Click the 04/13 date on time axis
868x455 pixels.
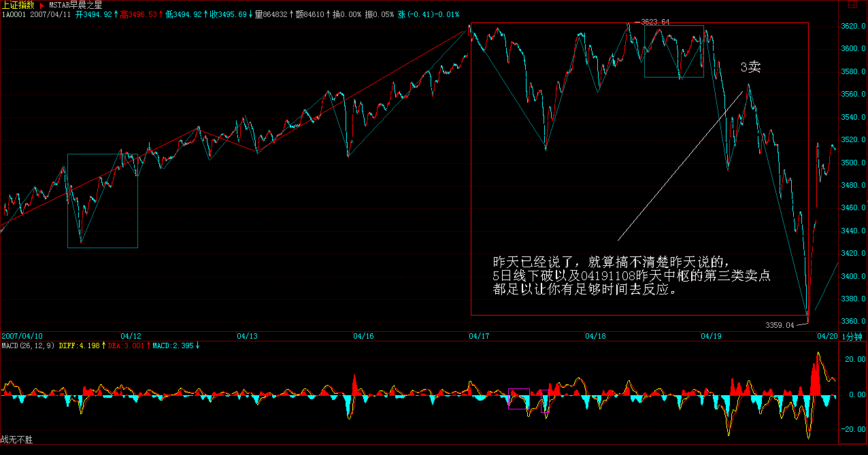click(247, 337)
